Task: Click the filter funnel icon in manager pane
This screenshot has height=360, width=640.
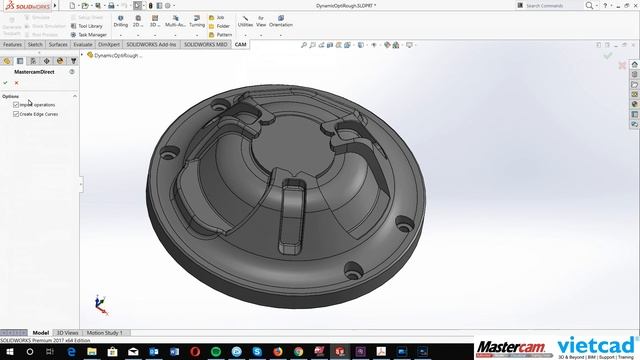Action: click(73, 61)
